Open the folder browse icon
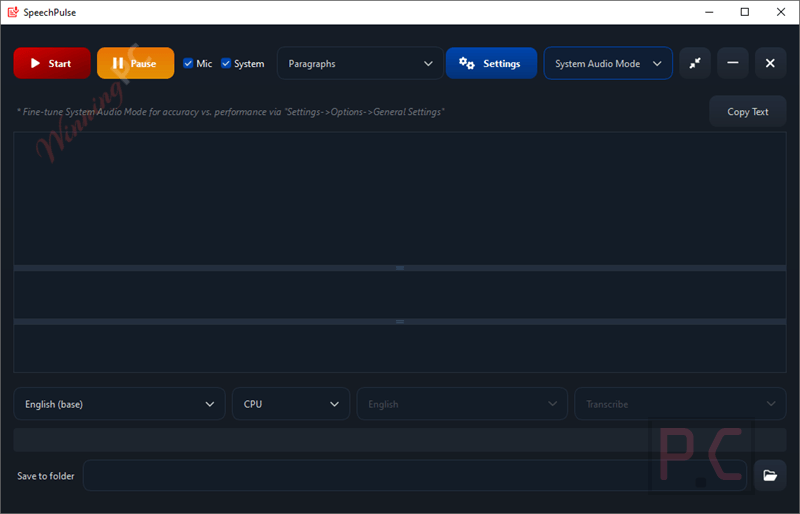The height and width of the screenshot is (514, 800). click(770, 475)
